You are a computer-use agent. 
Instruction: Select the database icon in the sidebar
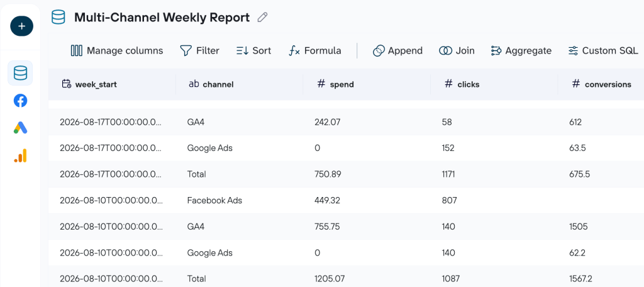20,73
